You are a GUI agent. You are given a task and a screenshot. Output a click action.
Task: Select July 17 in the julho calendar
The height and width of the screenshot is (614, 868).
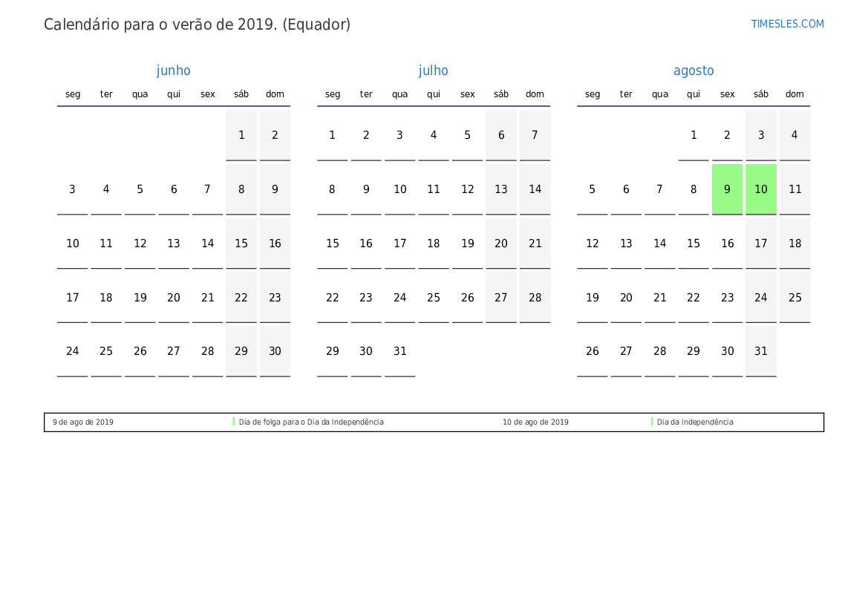tap(400, 244)
